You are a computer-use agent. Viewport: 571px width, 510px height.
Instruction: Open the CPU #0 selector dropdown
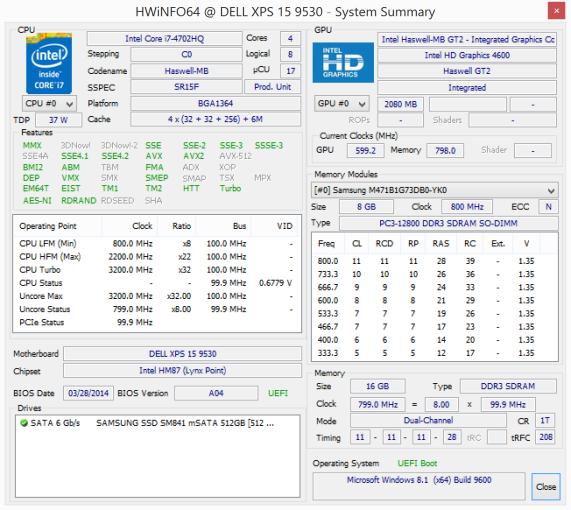49,104
